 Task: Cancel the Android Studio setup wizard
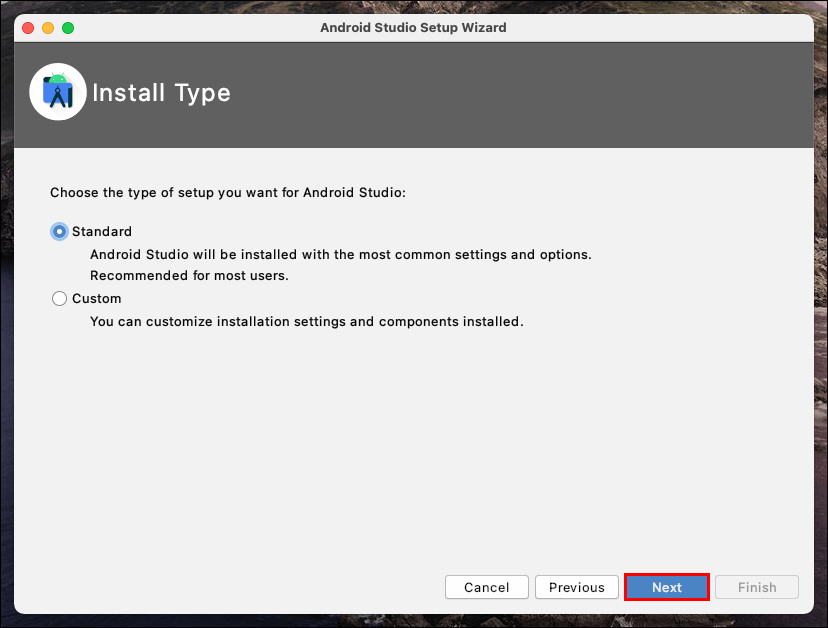tap(486, 587)
